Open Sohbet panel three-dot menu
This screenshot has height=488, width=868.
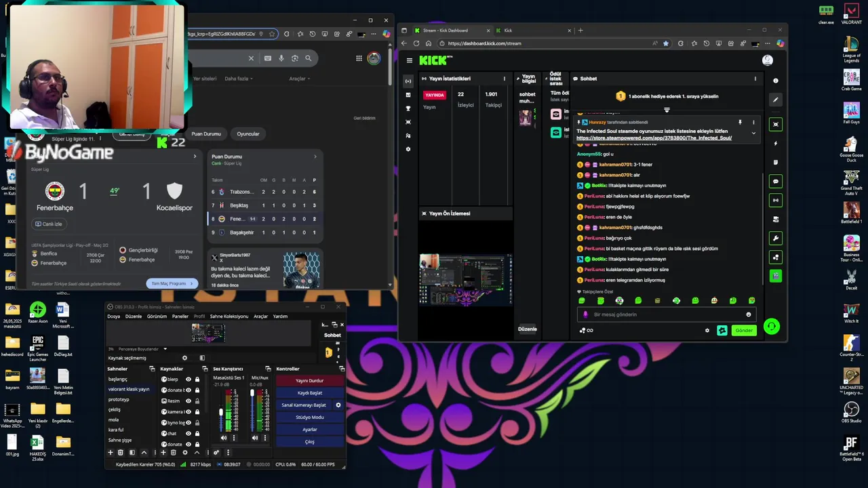755,79
